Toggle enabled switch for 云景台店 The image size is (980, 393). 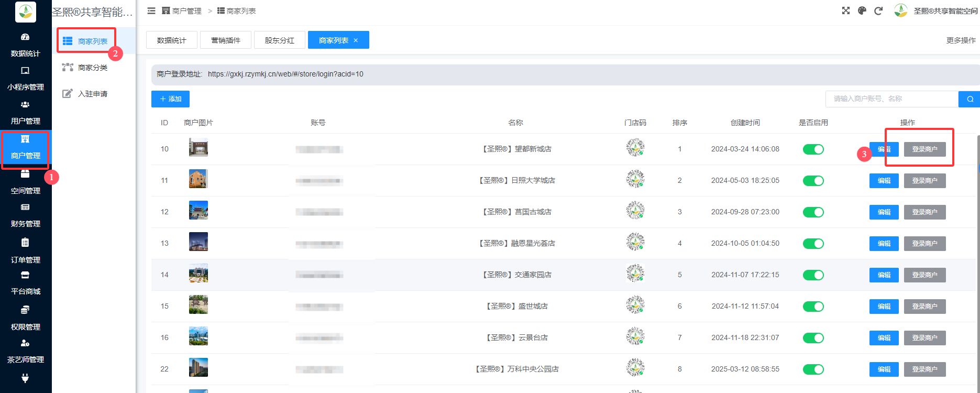tap(813, 338)
